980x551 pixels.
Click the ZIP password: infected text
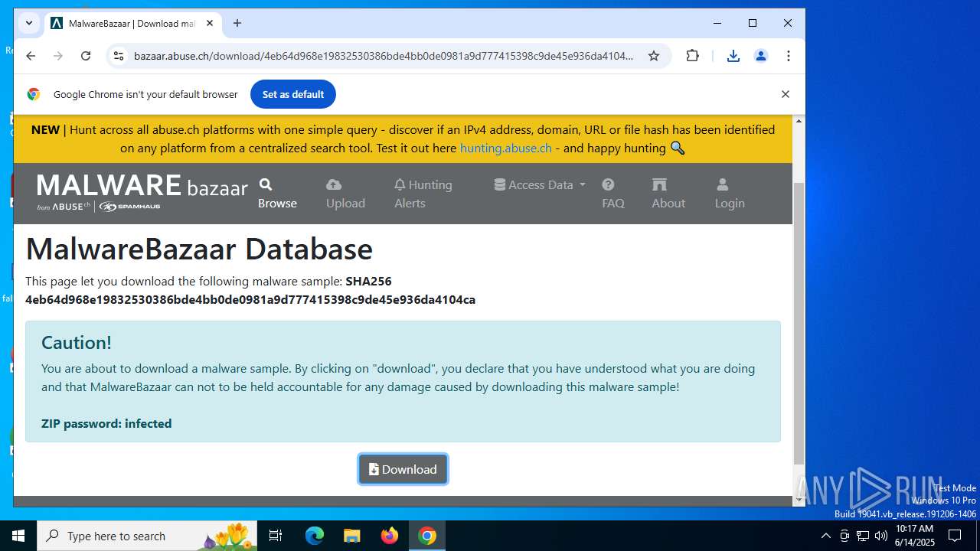(x=106, y=424)
